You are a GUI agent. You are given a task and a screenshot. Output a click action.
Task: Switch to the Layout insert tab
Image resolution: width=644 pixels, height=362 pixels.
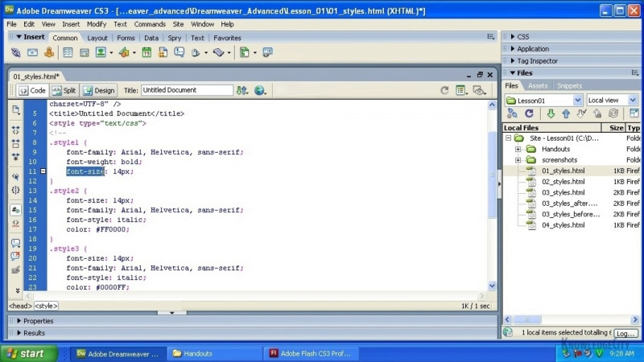pos(97,38)
